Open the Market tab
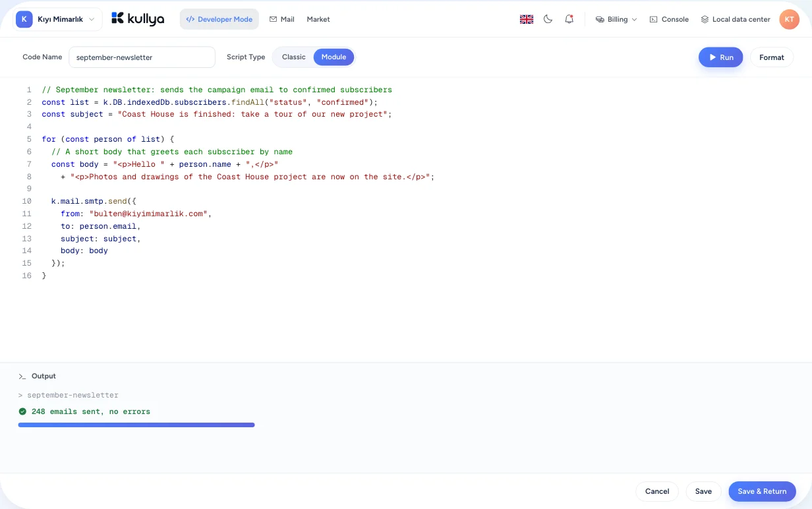Screen dimensions: 812x509 pos(318,19)
